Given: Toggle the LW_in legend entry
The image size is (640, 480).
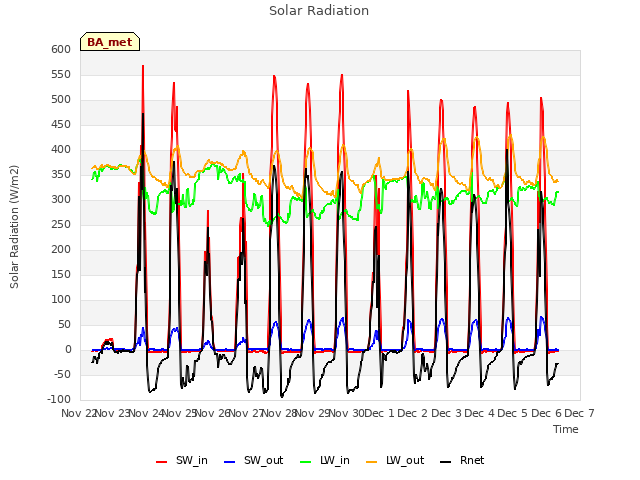Looking at the screenshot, I should pyautogui.click(x=325, y=460).
